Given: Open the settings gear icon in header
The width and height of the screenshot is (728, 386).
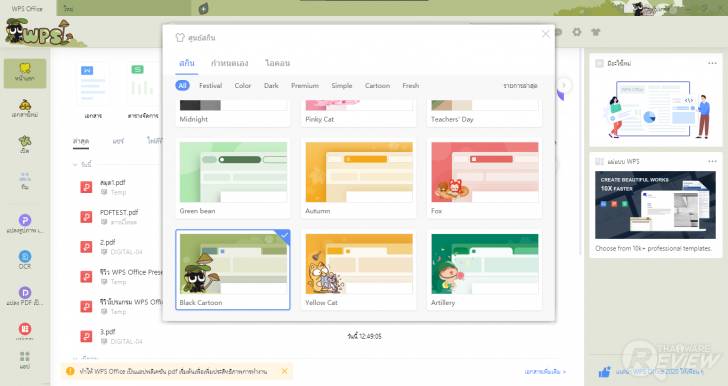Looking at the screenshot, I should click(x=577, y=32).
